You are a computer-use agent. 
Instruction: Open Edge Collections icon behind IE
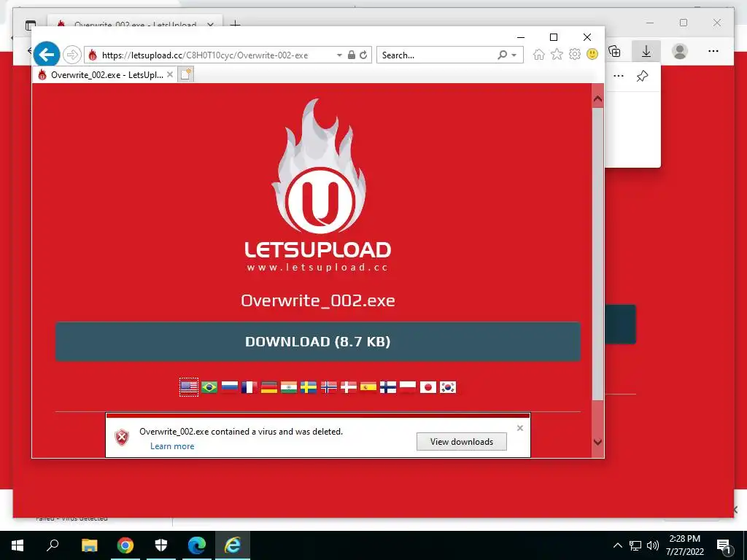pos(614,51)
